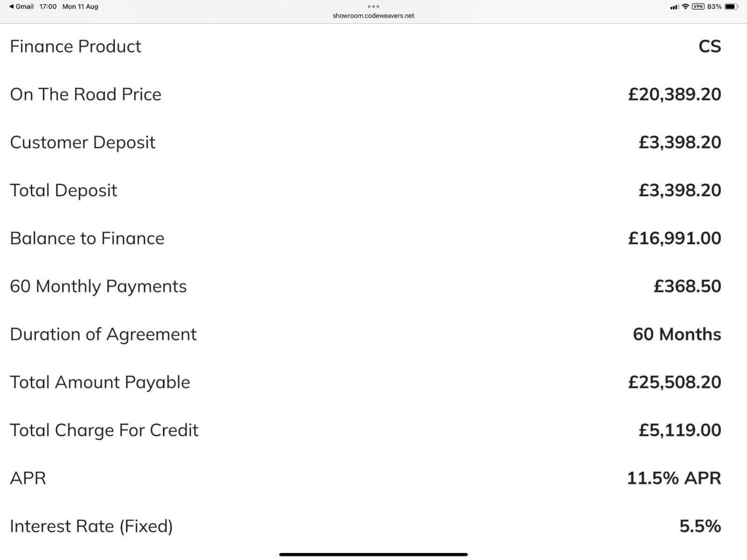This screenshot has width=747, height=560.
Task: Click the On The Road Price amount £20,389.20
Action: pyautogui.click(x=674, y=94)
